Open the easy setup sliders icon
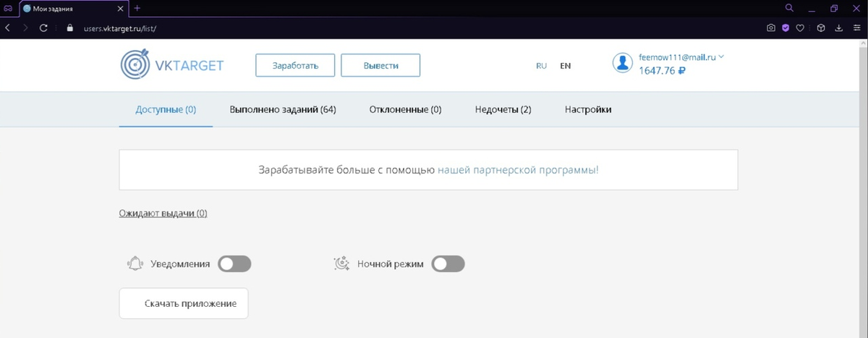868x338 pixels. click(x=856, y=28)
